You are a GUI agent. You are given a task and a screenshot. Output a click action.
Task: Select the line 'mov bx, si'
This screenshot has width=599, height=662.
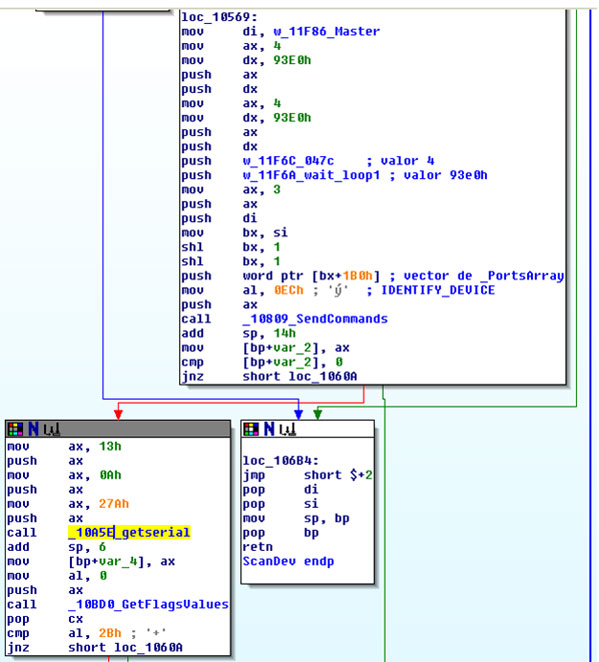click(235, 233)
